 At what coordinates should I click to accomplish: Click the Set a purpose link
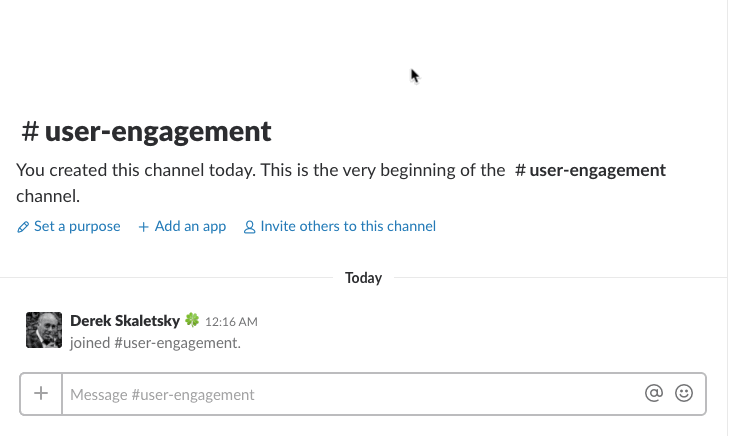tap(77, 226)
